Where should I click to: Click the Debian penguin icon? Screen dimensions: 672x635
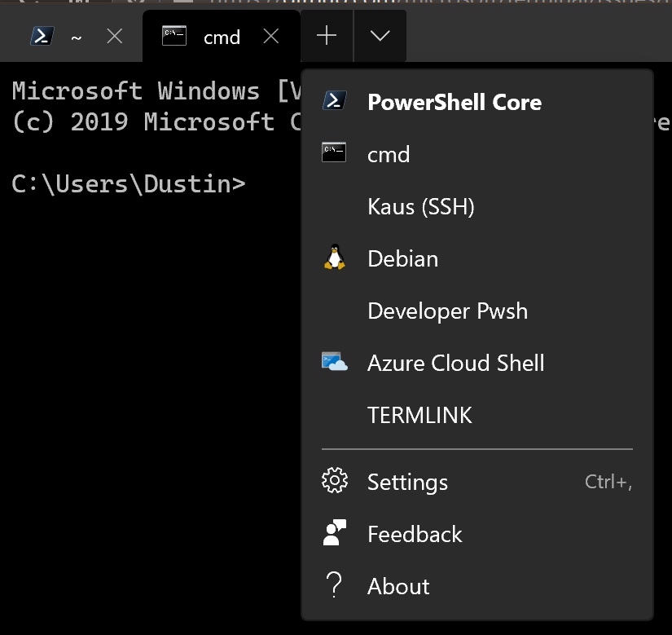click(335, 258)
